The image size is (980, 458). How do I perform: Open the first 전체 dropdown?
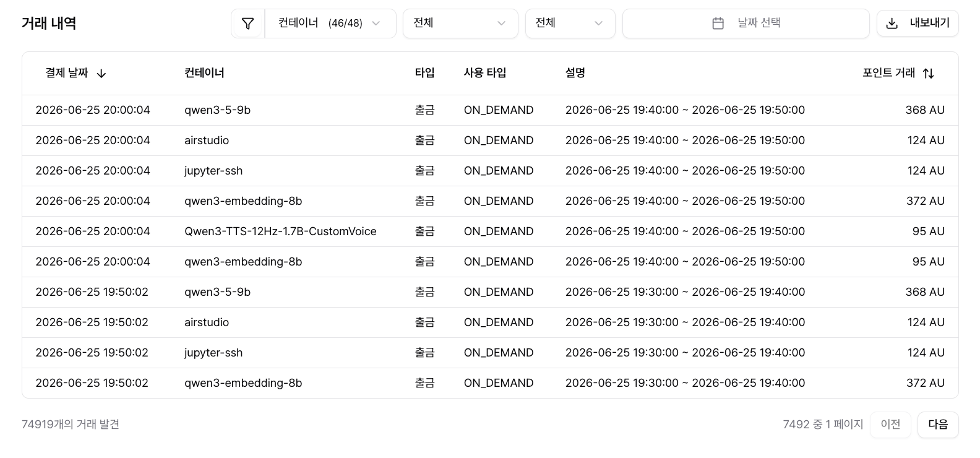point(460,24)
